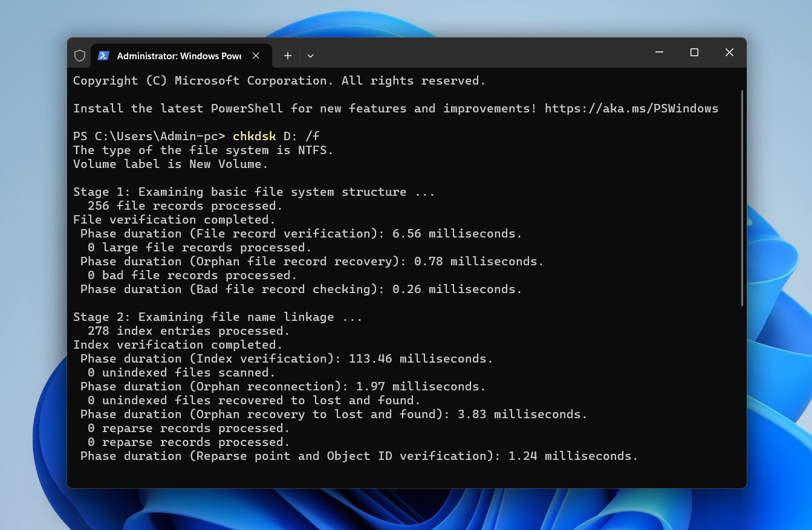Click the shield icon in title bar
812x530 pixels.
pos(79,56)
